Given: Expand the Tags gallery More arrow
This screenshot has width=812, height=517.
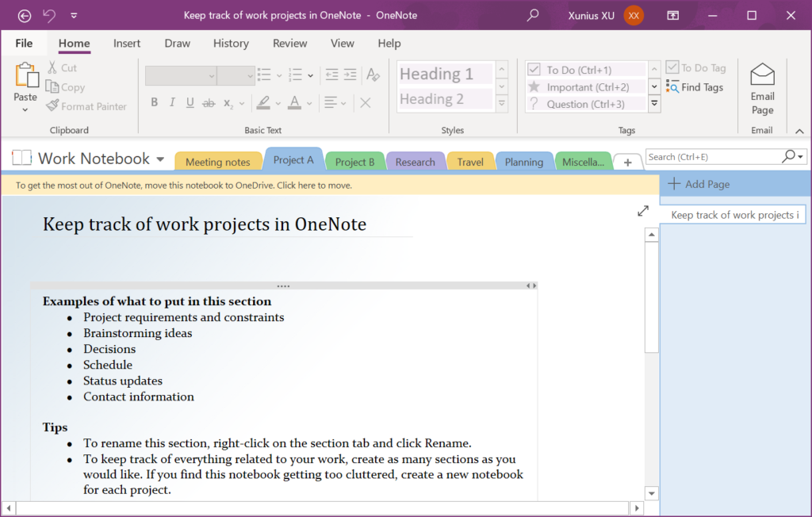Looking at the screenshot, I should [x=654, y=104].
